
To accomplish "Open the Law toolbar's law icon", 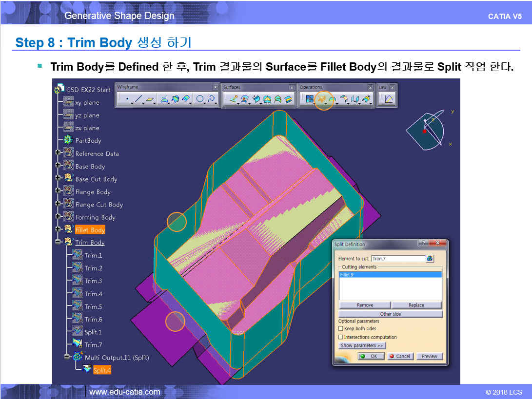I will coord(389,99).
